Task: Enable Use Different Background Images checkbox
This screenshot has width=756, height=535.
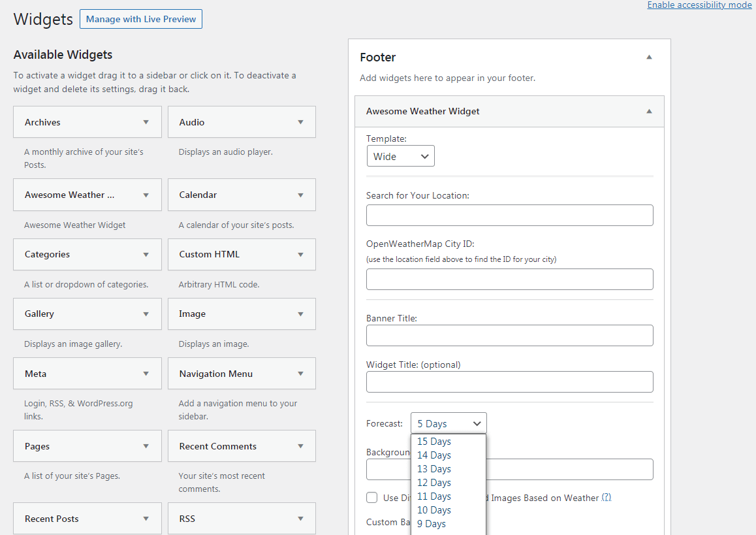Action: [372, 498]
